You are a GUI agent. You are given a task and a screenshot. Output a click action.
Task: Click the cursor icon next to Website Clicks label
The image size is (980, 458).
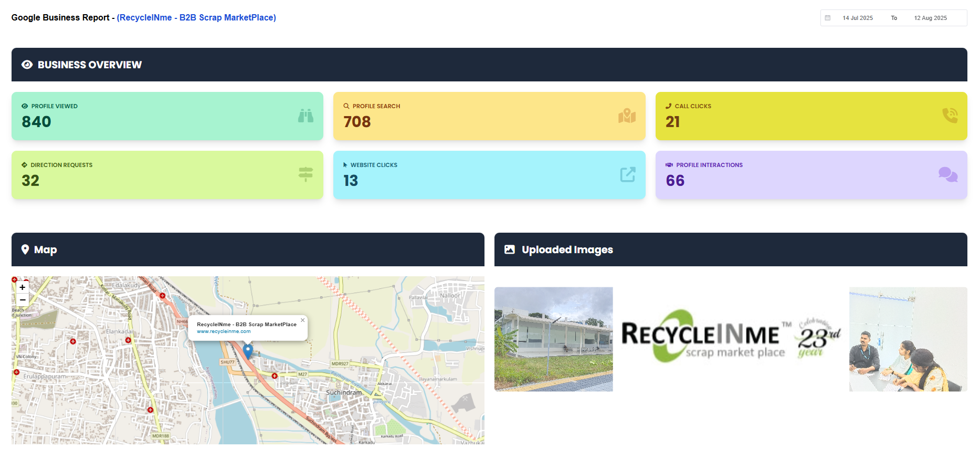point(345,165)
